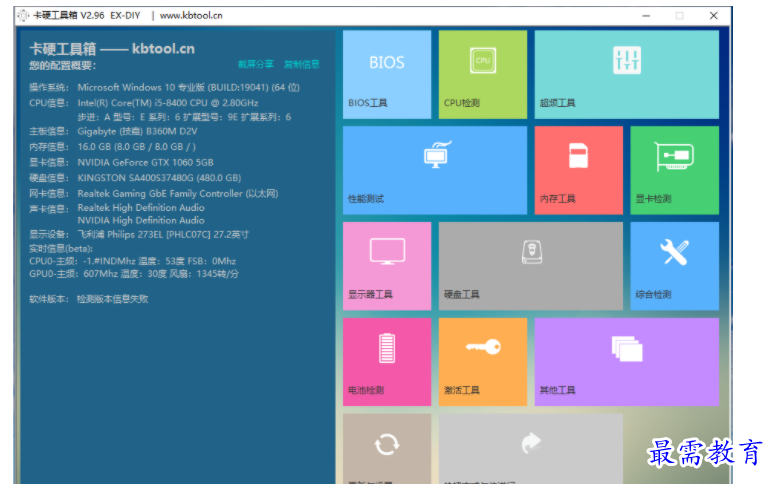Click the 复制信息 link
Image resolution: width=771 pixels, height=484 pixels.
coord(301,64)
